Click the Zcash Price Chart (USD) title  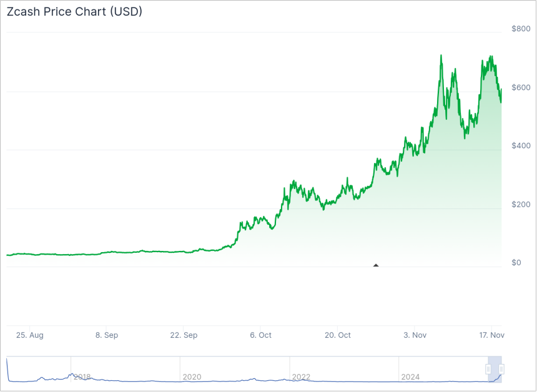click(x=74, y=12)
